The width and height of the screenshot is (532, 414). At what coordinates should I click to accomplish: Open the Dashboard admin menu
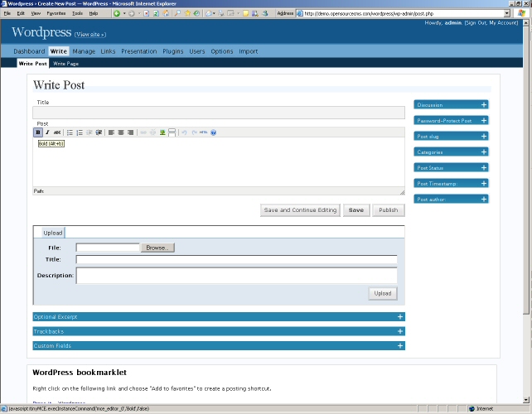pyautogui.click(x=29, y=51)
